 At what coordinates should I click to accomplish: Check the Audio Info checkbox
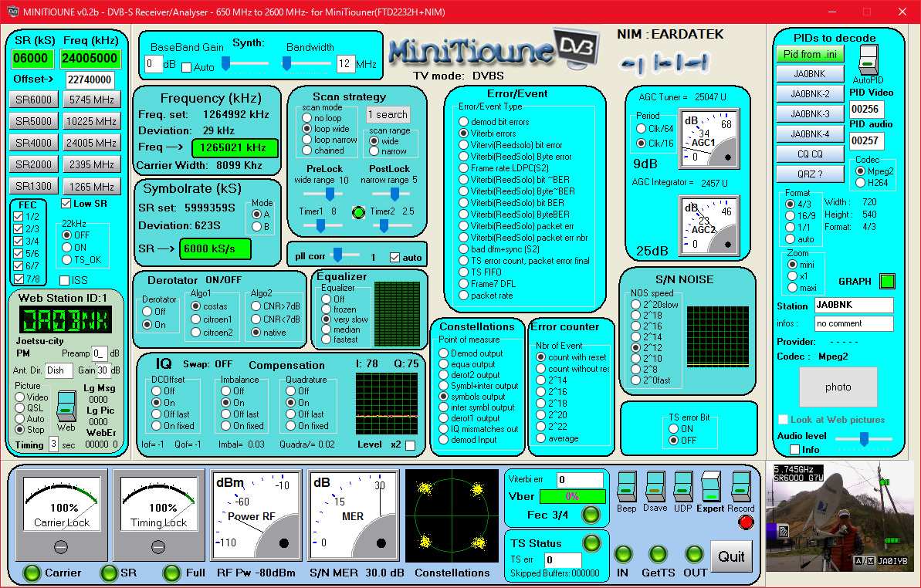(x=794, y=450)
